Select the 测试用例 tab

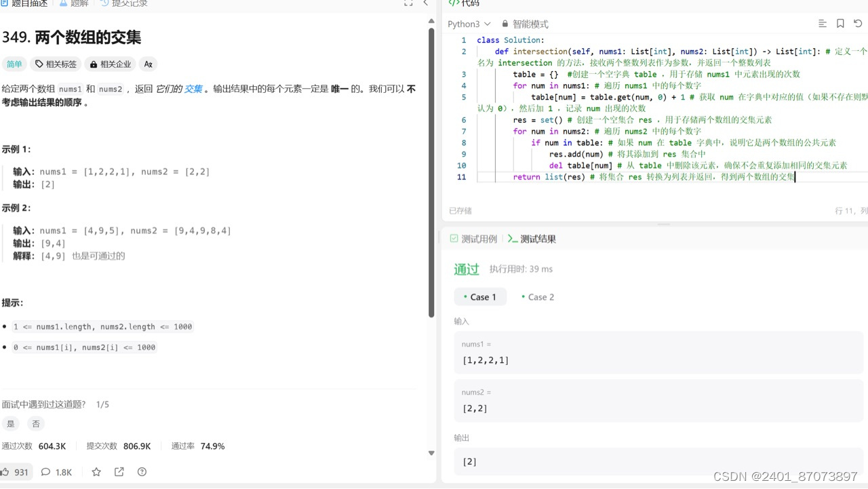tap(473, 239)
